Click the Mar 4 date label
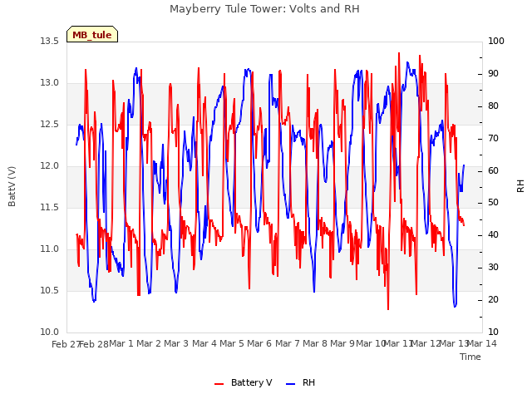 tap(204, 343)
